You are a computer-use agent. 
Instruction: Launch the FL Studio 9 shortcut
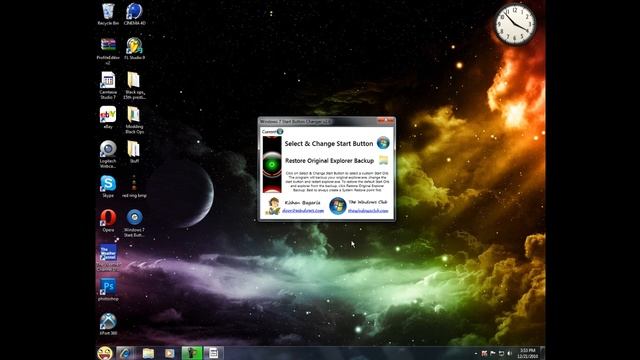(134, 49)
